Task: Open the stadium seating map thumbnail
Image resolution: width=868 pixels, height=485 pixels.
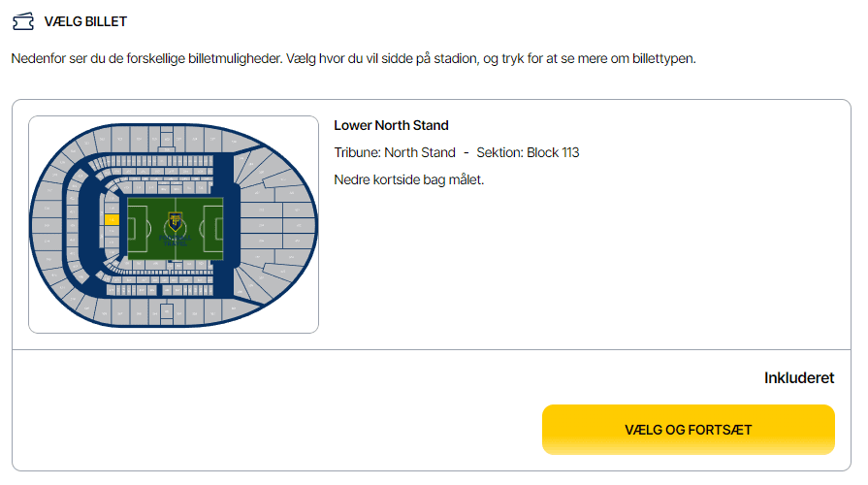Action: click(174, 225)
